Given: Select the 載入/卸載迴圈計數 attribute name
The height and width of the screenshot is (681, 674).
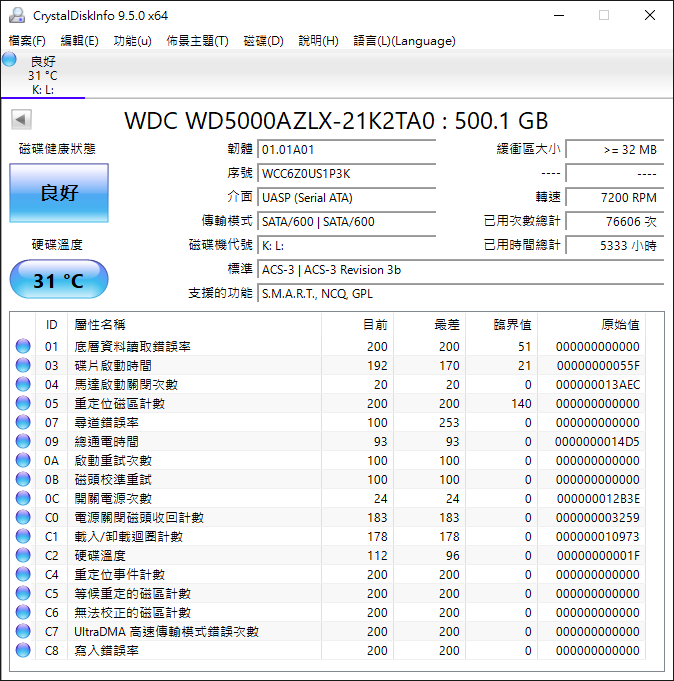Looking at the screenshot, I should (x=129, y=537).
